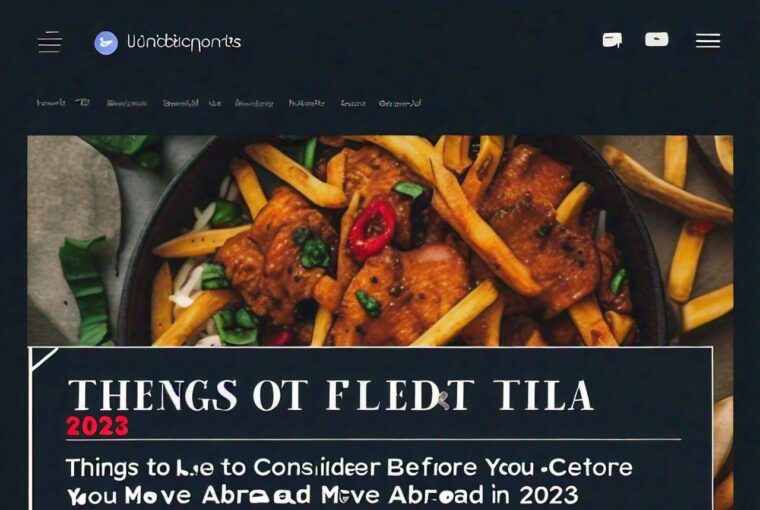
Task: Click the blue circular bird logo
Action: pos(106,43)
